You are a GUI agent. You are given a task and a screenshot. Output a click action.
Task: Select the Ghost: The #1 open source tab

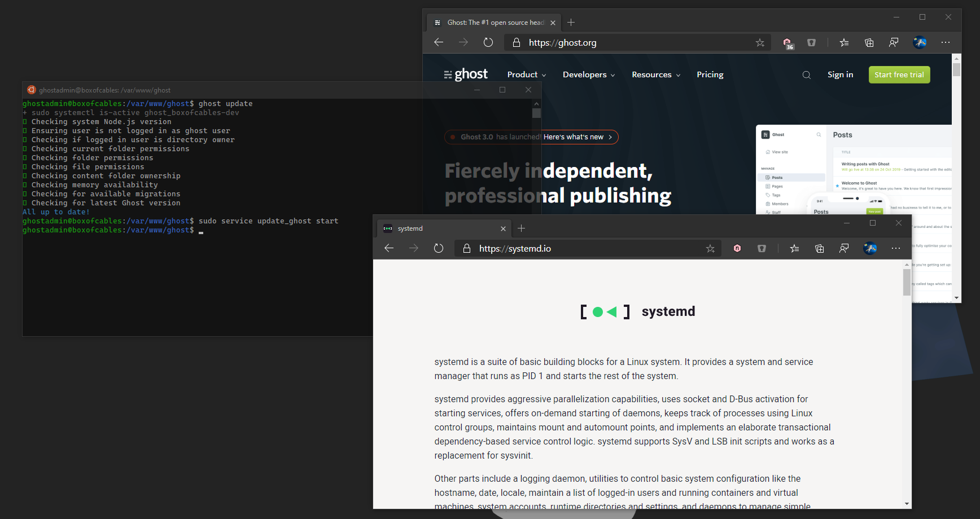coord(495,23)
